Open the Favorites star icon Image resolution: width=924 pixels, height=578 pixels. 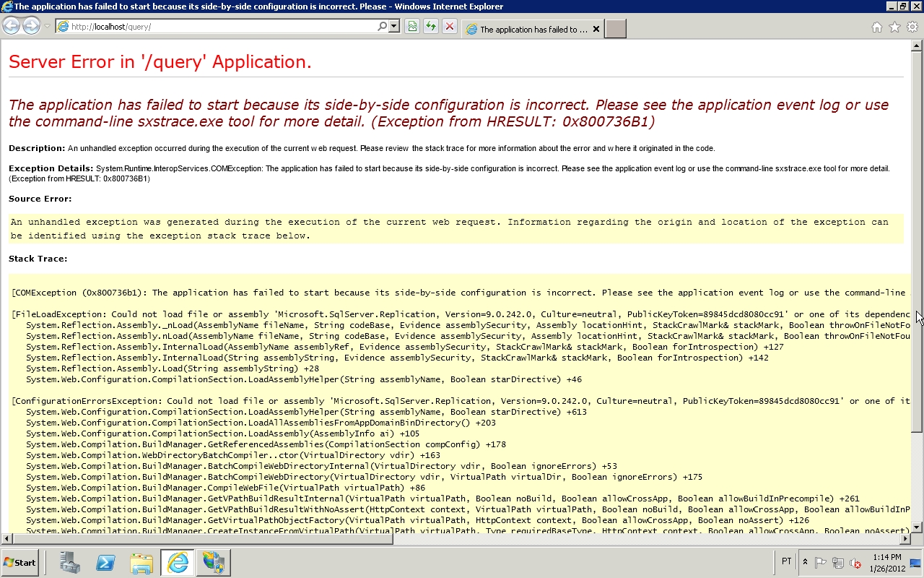(894, 26)
